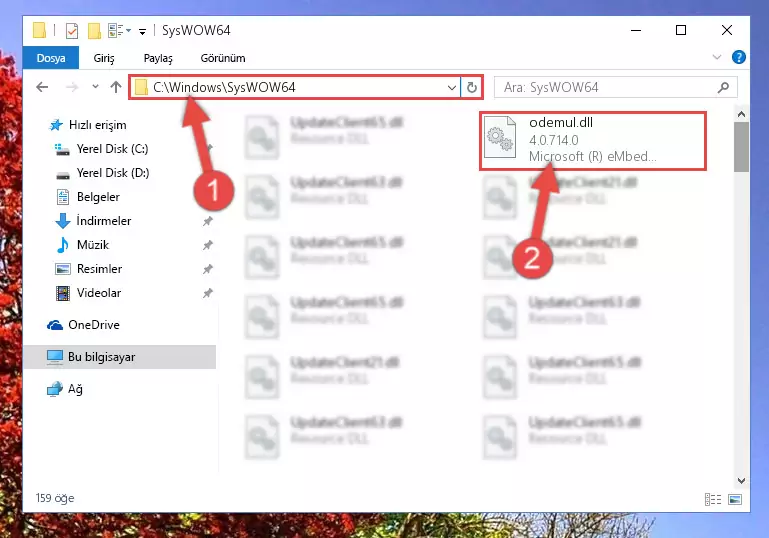Select OneDrive in navigation pane
The width and height of the screenshot is (769, 538).
(94, 325)
